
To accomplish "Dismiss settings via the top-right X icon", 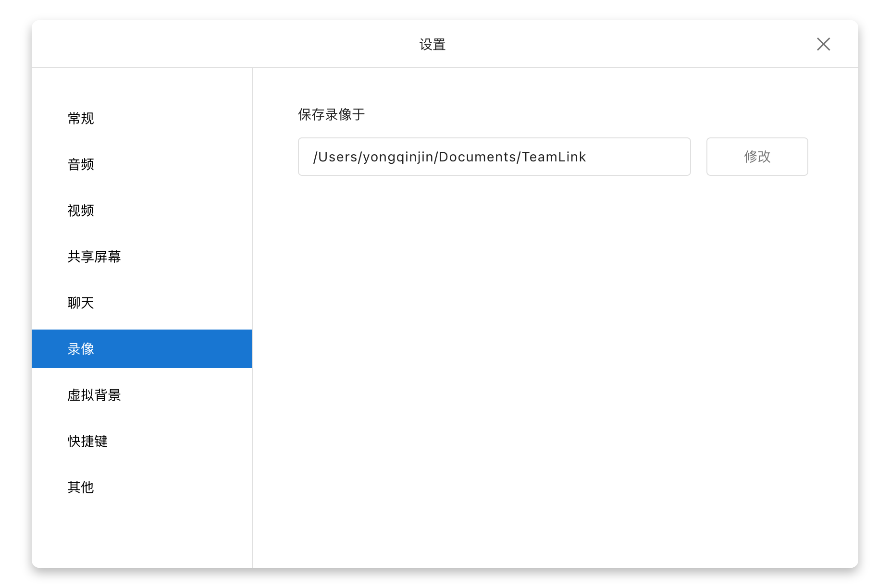I will point(823,44).
